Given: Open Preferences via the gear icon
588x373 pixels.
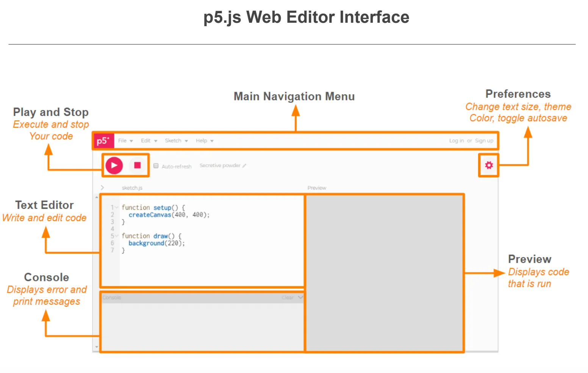Looking at the screenshot, I should pyautogui.click(x=489, y=165).
